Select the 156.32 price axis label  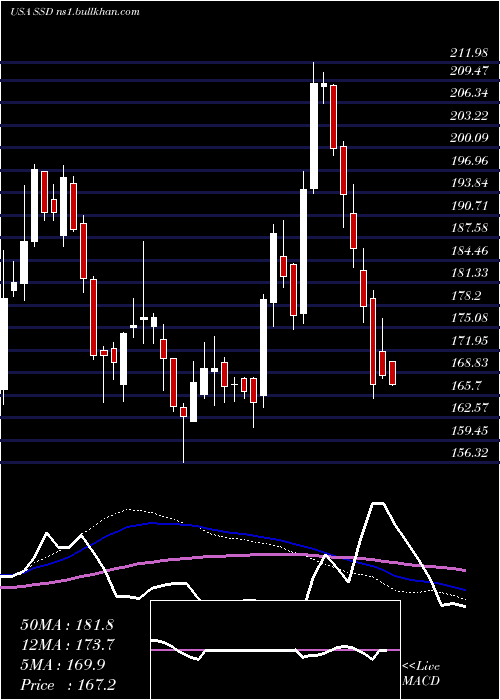click(x=469, y=453)
